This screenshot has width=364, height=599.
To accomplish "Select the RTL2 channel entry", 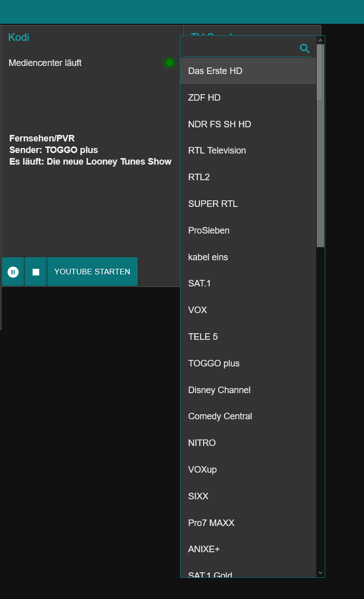I will (x=248, y=177).
